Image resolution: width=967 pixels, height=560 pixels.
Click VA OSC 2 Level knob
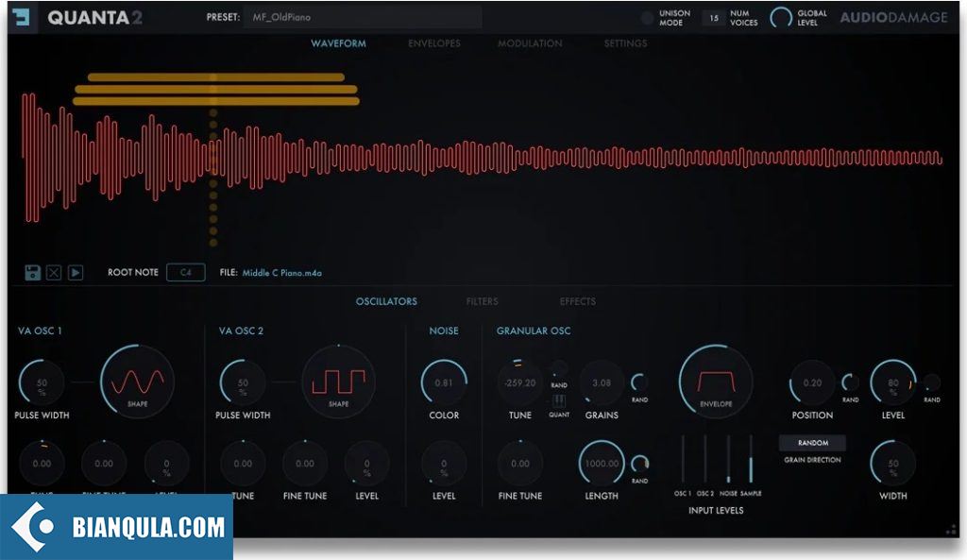[367, 463]
